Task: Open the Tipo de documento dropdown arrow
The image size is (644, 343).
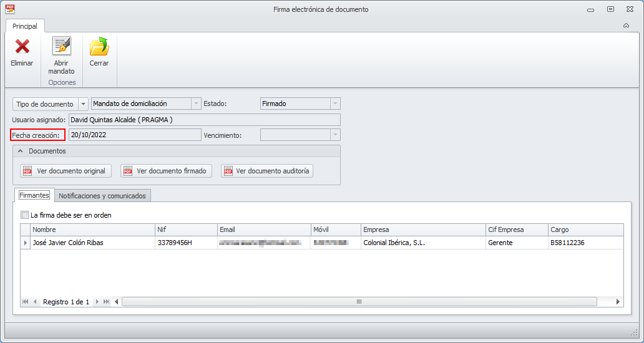Action: pos(83,104)
